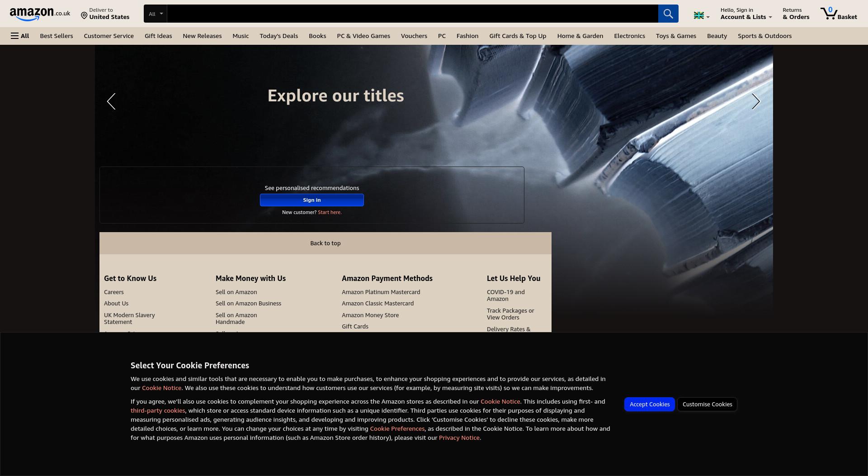Open the All hamburger menu

20,36
